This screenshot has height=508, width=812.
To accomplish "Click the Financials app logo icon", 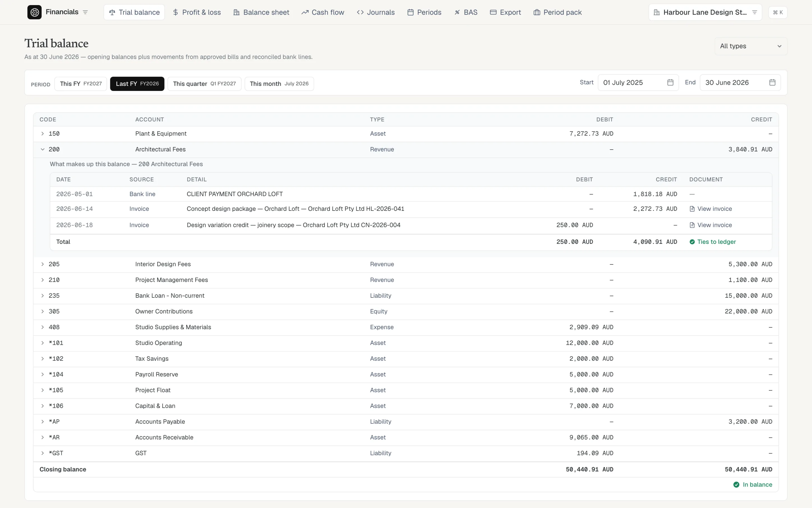I will tap(34, 12).
